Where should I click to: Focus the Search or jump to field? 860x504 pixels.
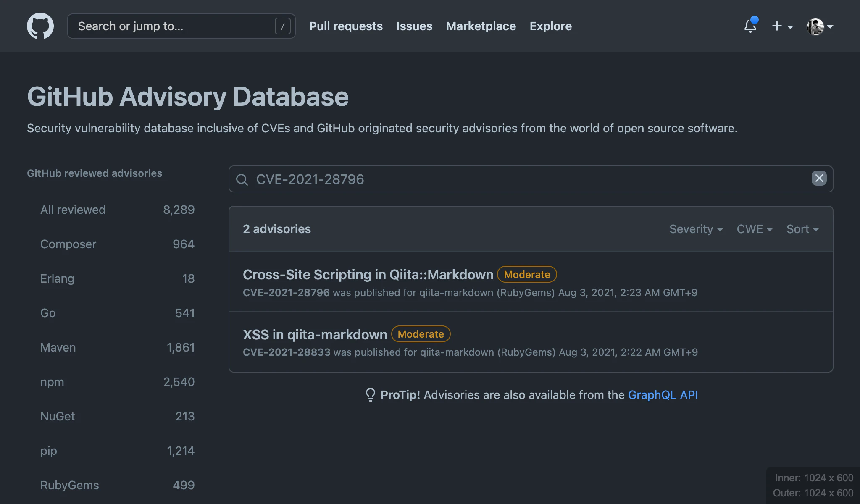[181, 26]
